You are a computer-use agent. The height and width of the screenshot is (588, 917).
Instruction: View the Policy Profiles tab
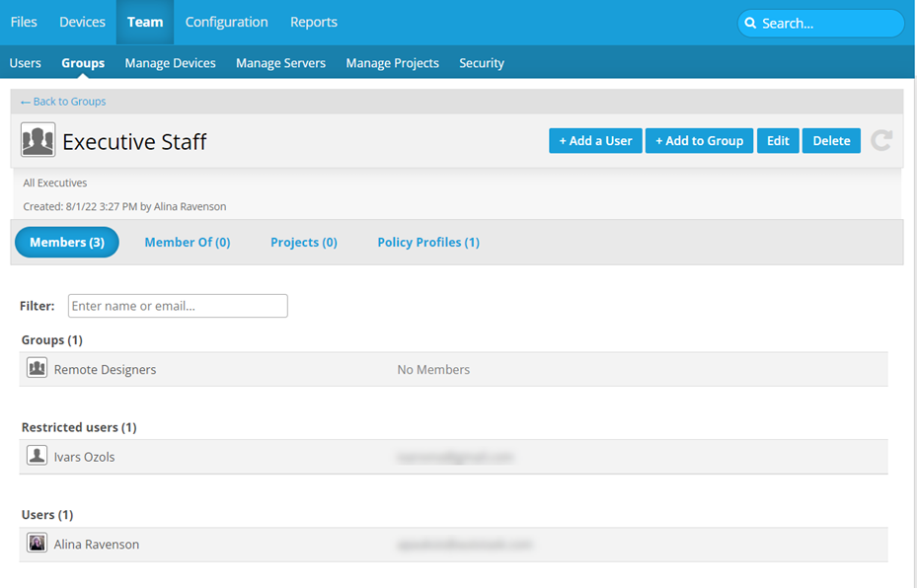427,243
